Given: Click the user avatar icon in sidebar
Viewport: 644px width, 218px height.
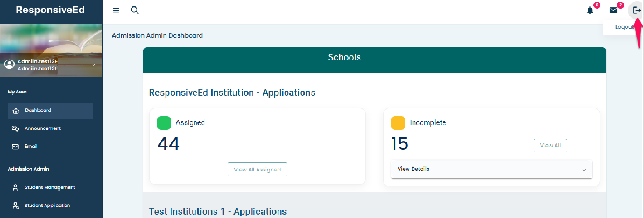Looking at the screenshot, I should (9, 64).
